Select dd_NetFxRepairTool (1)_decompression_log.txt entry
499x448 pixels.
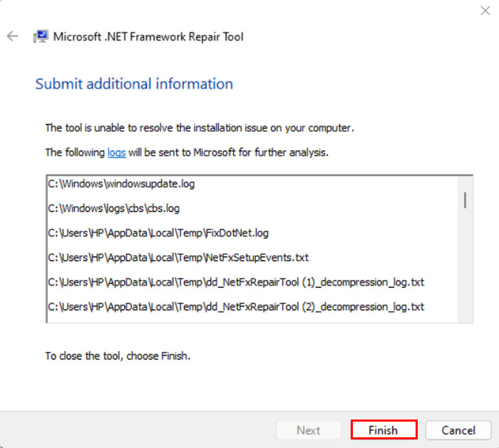coord(236,282)
